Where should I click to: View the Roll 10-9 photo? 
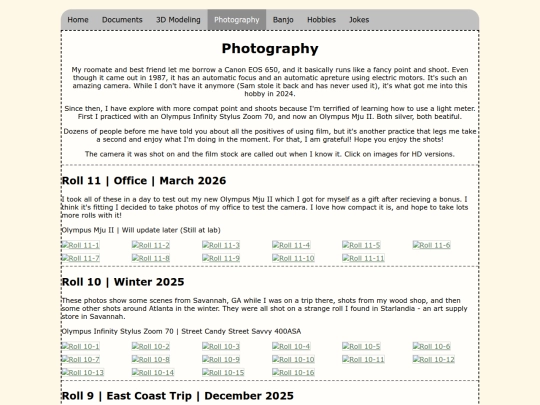[221, 360]
